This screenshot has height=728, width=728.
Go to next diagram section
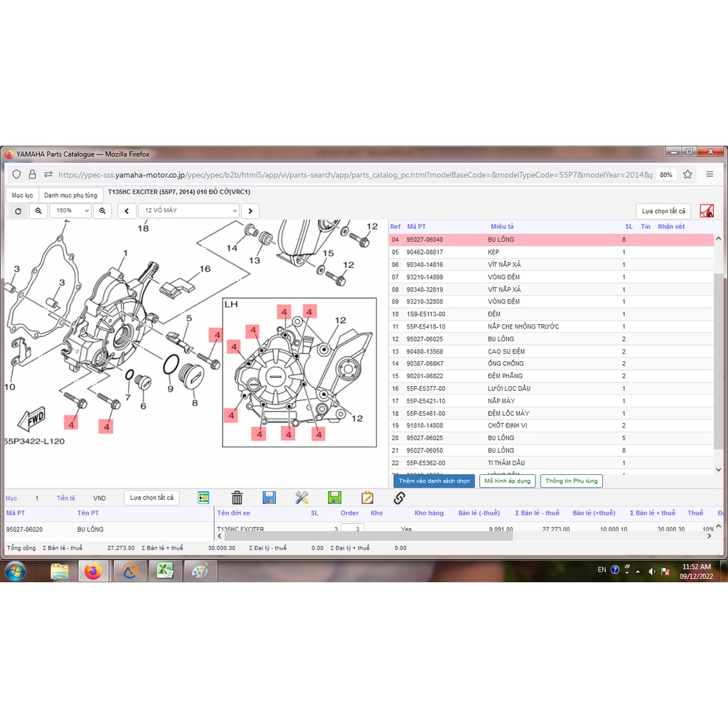250,210
